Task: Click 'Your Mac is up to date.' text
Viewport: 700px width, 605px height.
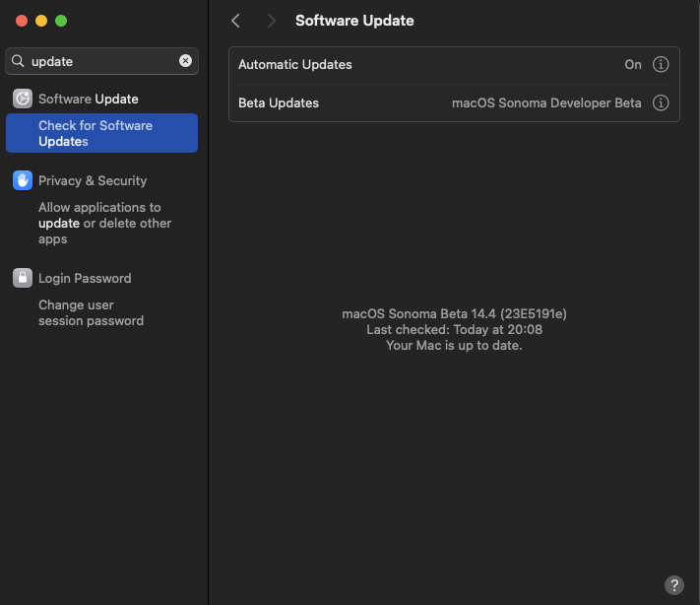Action: coord(454,346)
